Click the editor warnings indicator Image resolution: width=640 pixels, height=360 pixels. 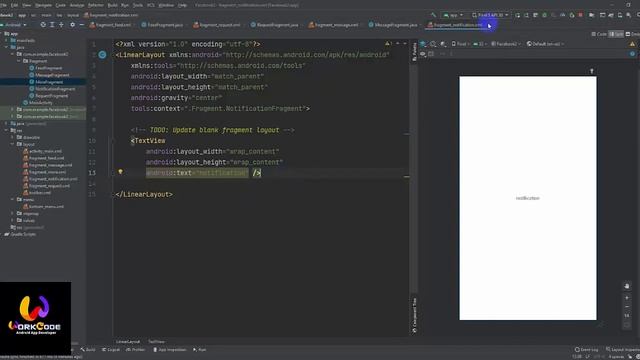pyautogui.click(x=387, y=43)
